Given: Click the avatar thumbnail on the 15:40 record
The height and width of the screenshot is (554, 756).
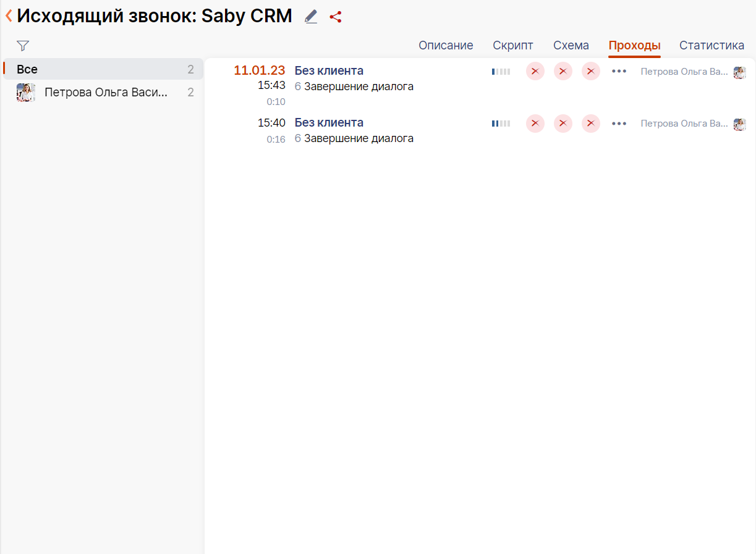Looking at the screenshot, I should point(739,124).
